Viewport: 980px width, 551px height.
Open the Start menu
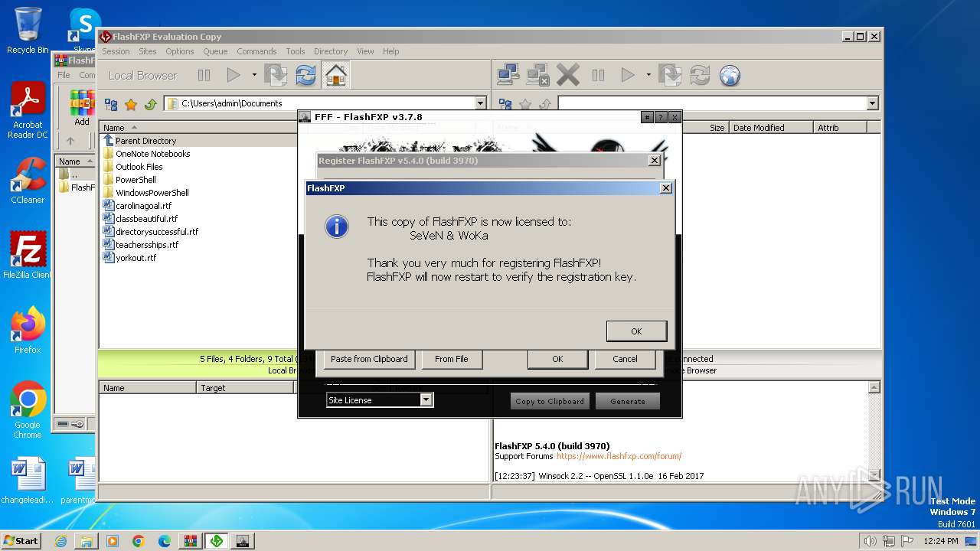click(21, 540)
